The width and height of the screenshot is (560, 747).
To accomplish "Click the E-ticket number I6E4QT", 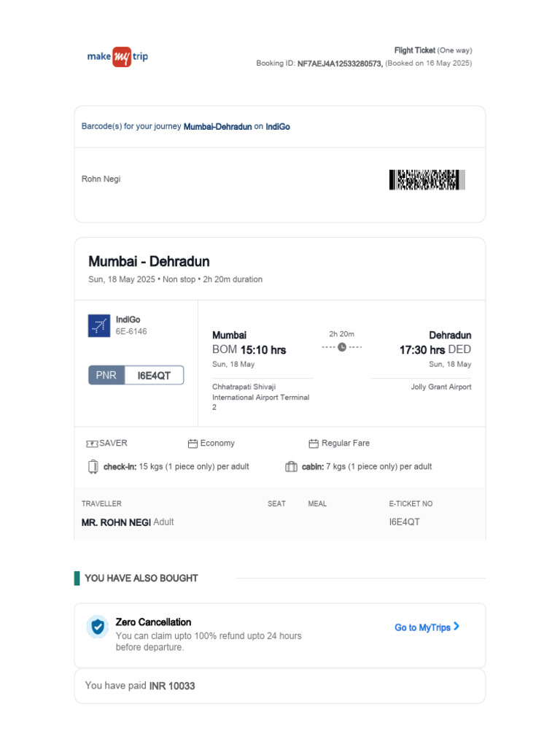I will pyautogui.click(x=404, y=522).
